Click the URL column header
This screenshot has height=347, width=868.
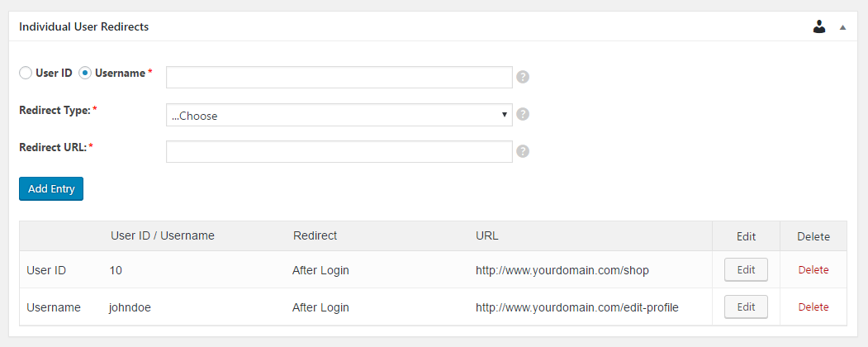(487, 235)
